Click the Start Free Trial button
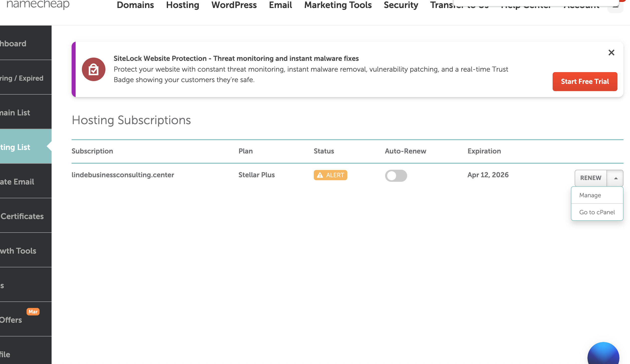This screenshot has height=364, width=630. (585, 82)
